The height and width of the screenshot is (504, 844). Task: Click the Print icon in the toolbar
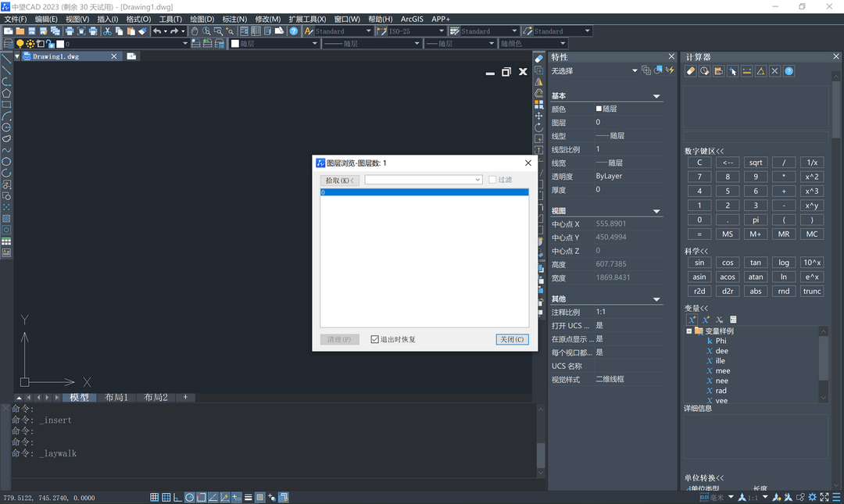point(70,31)
